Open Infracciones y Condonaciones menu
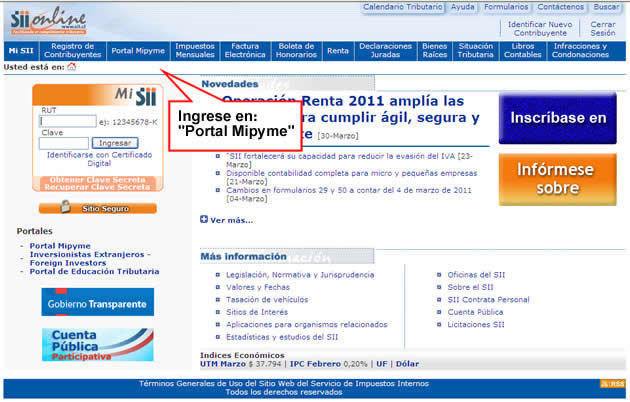This screenshot has width=630, height=402. [x=581, y=51]
